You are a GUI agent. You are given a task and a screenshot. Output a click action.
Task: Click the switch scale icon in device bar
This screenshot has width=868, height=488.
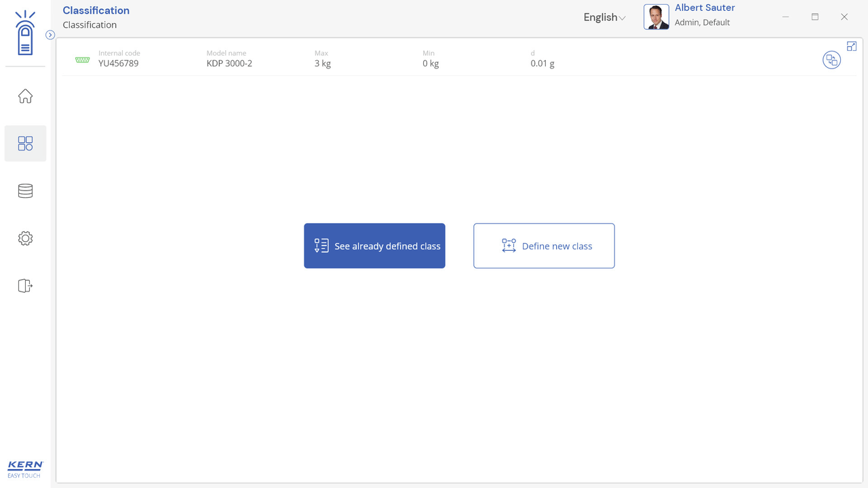click(831, 60)
